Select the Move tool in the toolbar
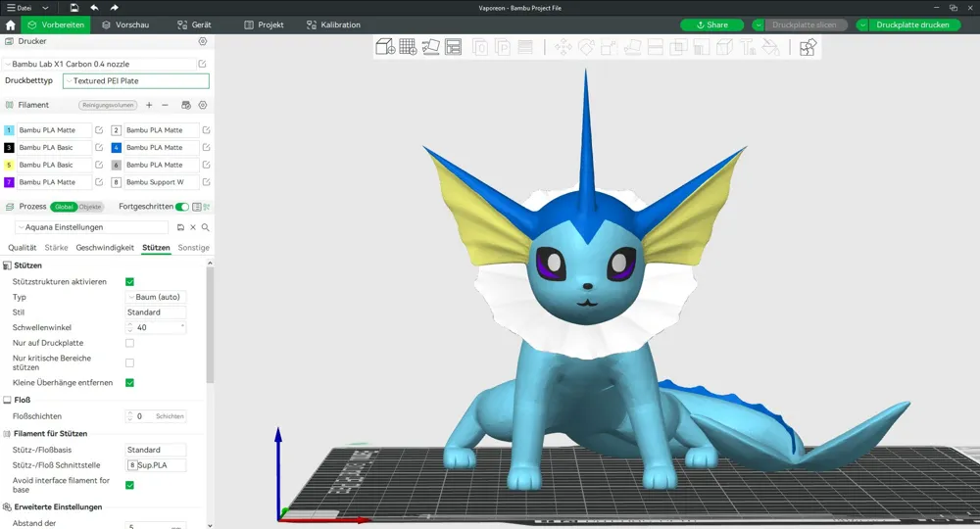 (563, 47)
